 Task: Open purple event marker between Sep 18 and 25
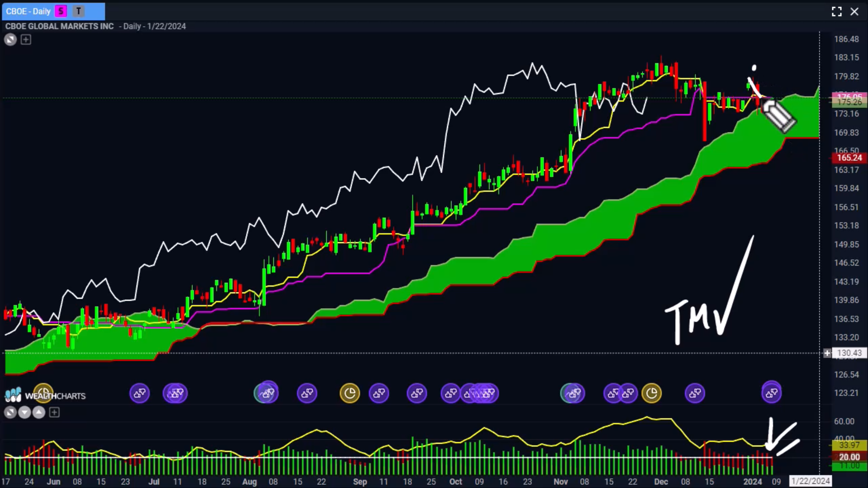point(417,393)
